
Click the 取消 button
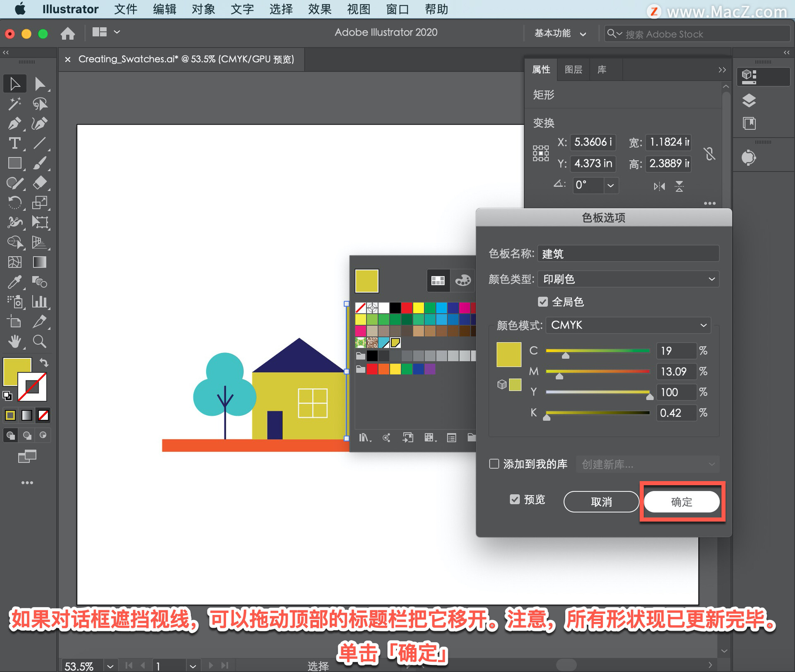(x=601, y=502)
